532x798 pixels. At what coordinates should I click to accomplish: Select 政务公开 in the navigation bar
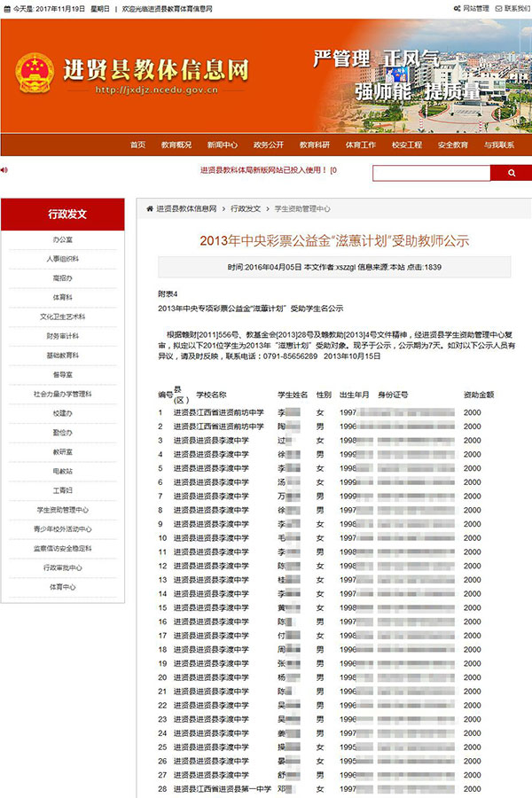click(269, 145)
